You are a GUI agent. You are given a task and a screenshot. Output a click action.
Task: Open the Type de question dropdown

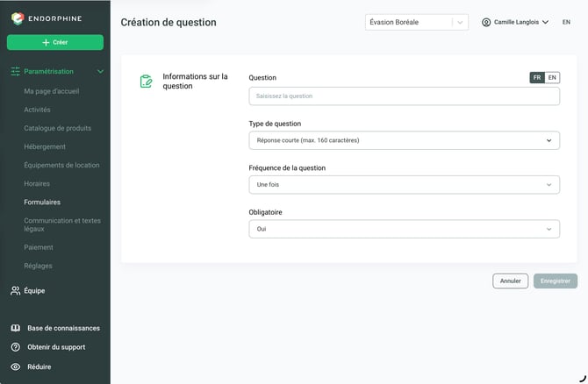(405, 140)
